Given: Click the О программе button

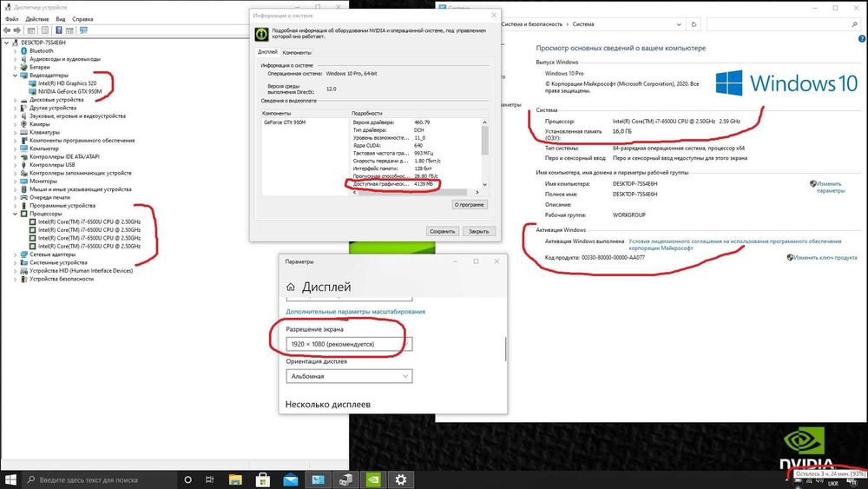Looking at the screenshot, I should (470, 204).
